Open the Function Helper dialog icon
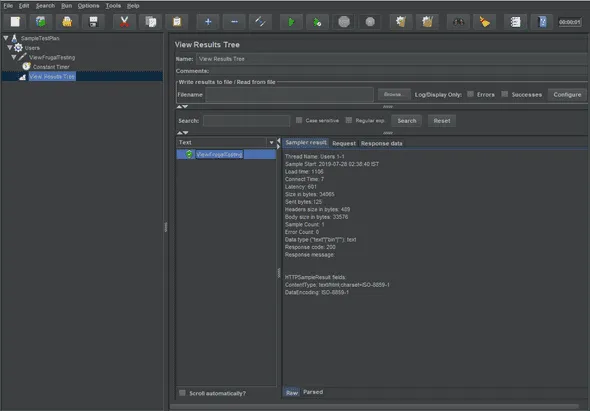Screen dimensions: 590x411 pos(515,22)
